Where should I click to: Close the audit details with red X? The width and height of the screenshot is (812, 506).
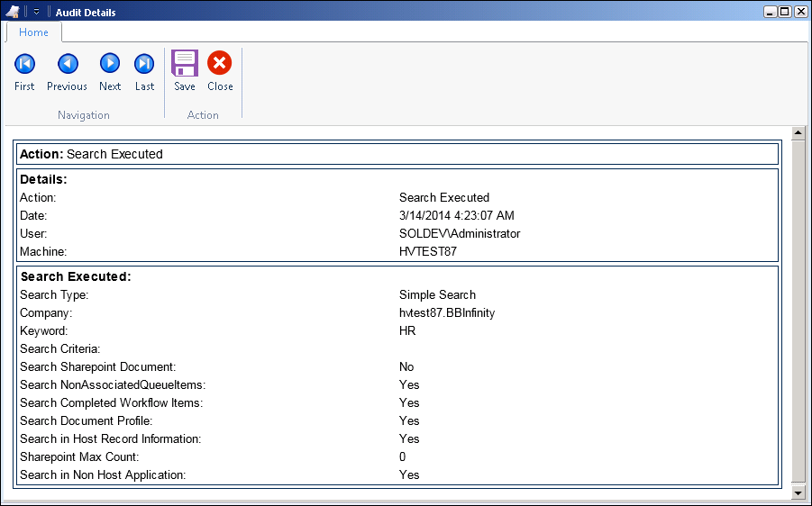[220, 72]
